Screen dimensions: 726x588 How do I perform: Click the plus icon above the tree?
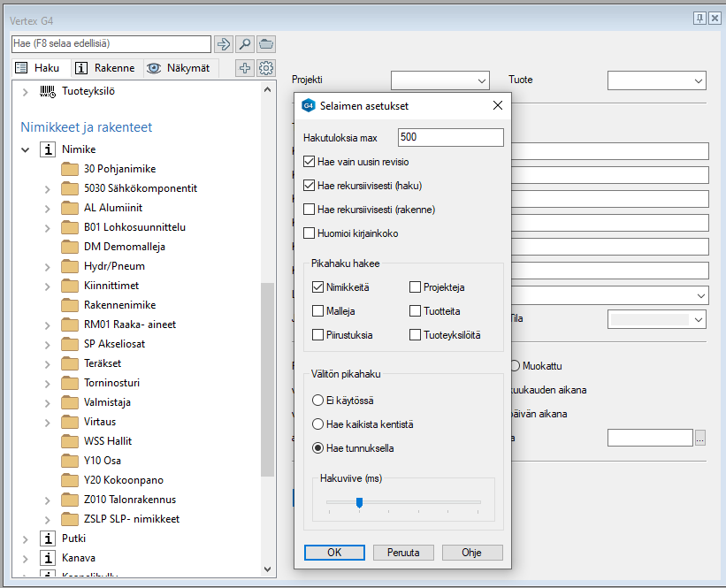tap(245, 68)
